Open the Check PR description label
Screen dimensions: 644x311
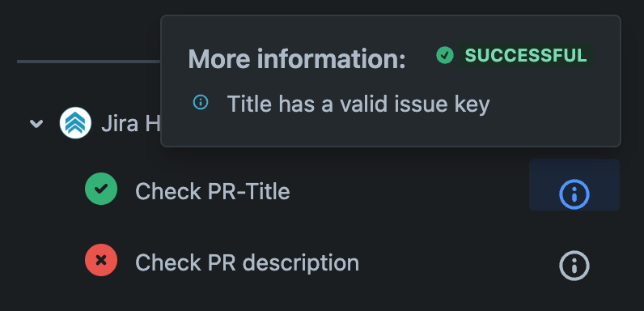pos(247,263)
